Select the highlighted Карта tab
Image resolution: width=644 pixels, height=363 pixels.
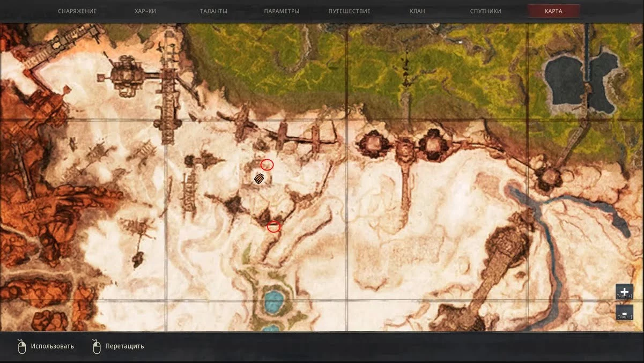click(x=553, y=11)
